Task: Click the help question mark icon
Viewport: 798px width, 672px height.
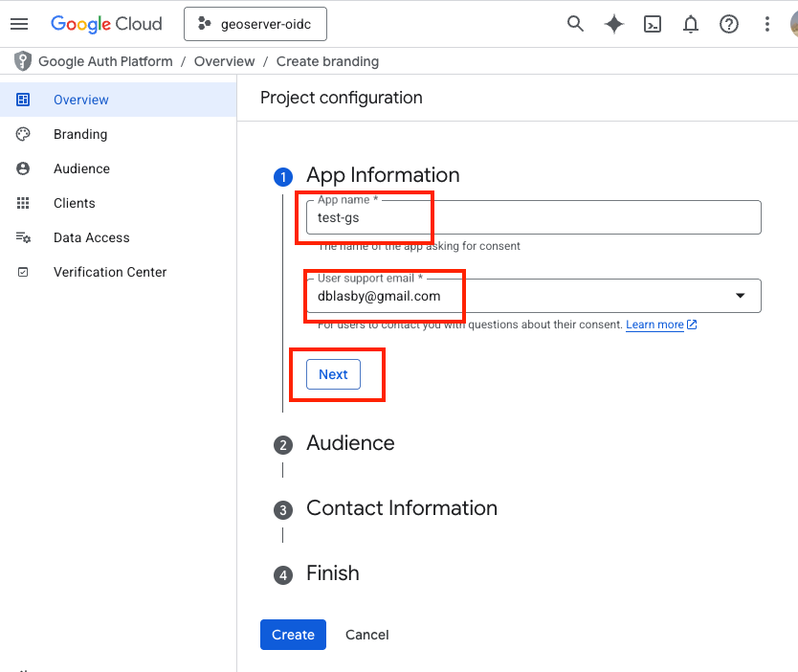Action: (x=729, y=24)
